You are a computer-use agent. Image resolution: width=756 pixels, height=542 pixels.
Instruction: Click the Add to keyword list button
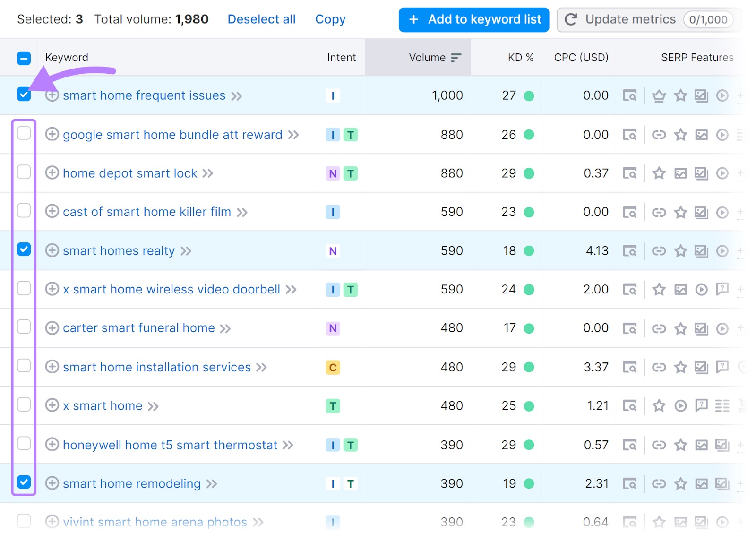click(x=473, y=19)
